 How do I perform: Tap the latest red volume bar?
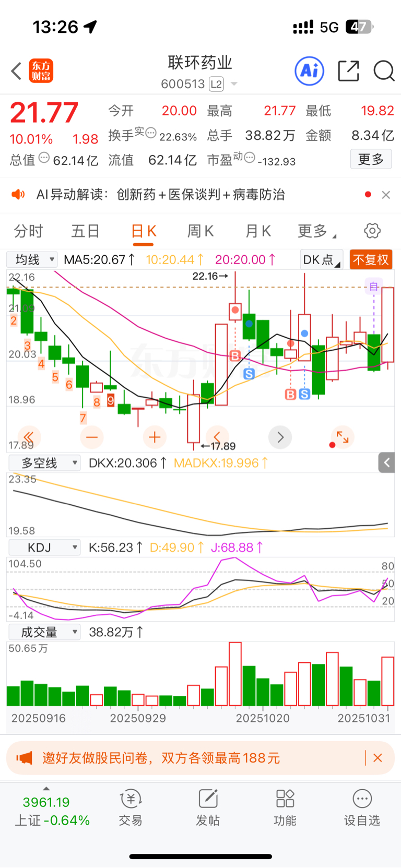click(388, 681)
